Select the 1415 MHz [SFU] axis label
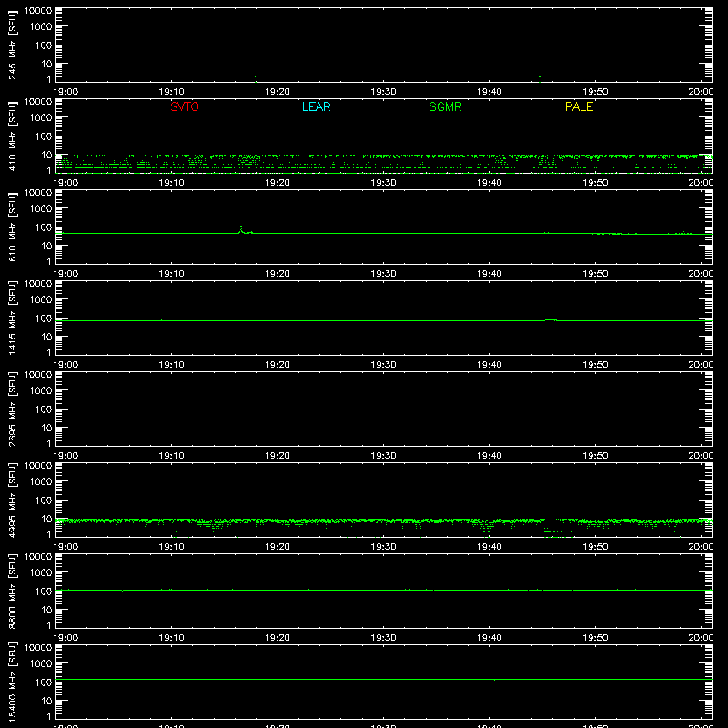Viewport: 728px width, 728px height. [x=12, y=318]
